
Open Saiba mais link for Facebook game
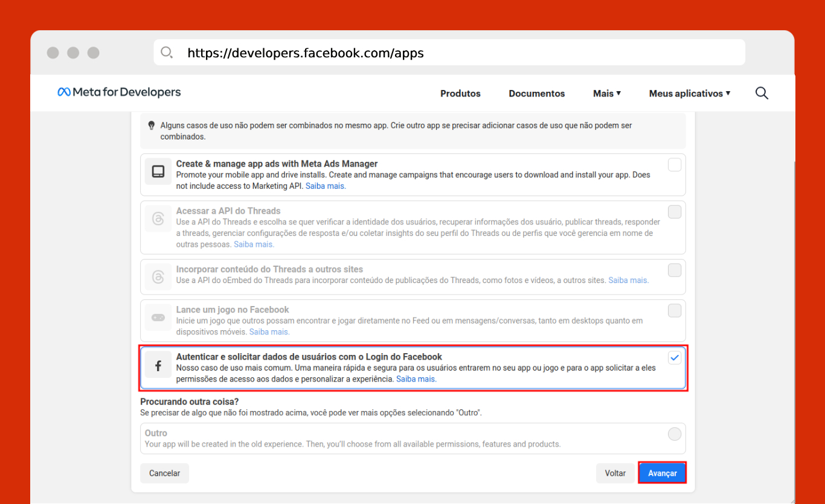coord(269,332)
